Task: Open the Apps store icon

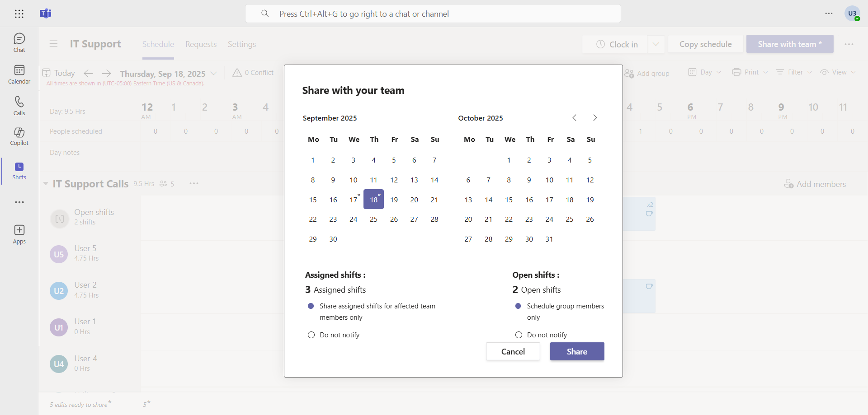Action: [x=19, y=234]
